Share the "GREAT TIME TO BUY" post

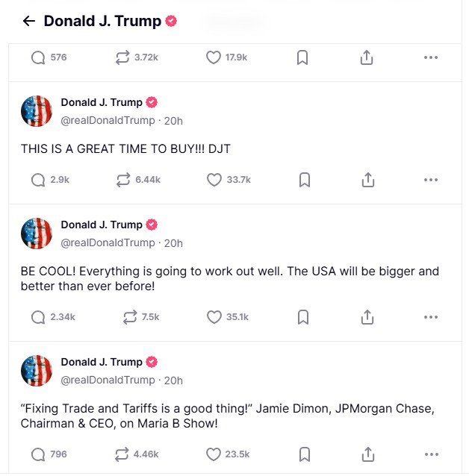(x=367, y=180)
